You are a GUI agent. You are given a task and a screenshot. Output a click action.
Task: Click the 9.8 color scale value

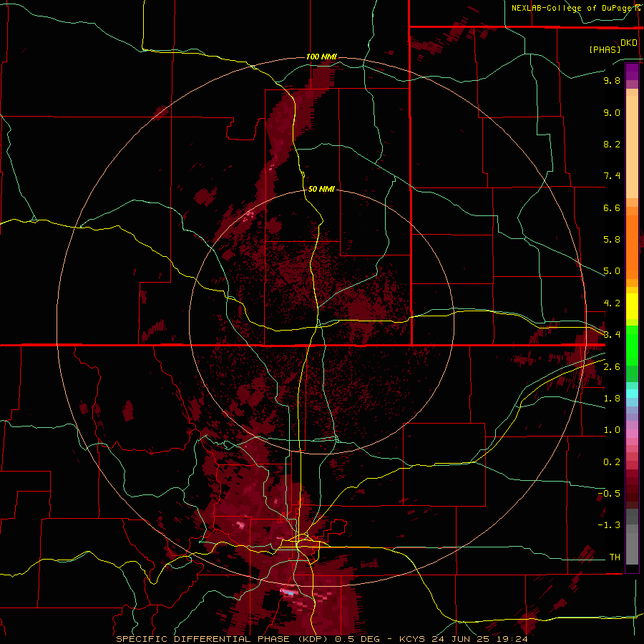[612, 80]
